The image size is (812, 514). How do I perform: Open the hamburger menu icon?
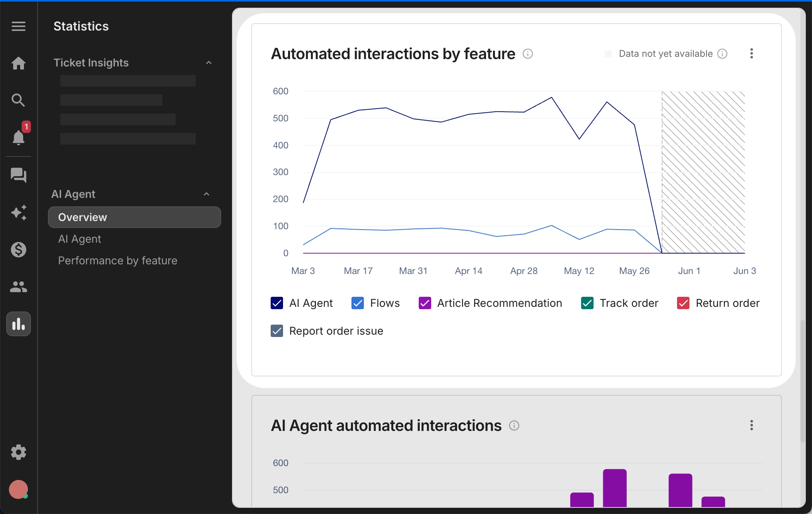[19, 26]
